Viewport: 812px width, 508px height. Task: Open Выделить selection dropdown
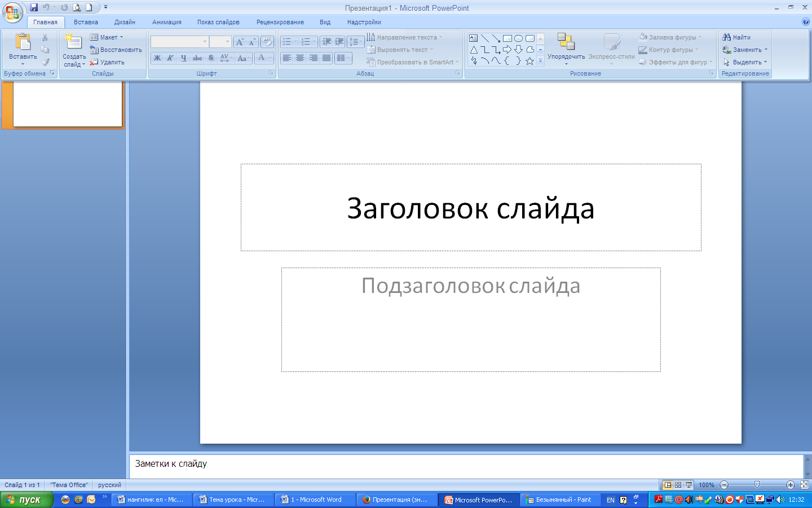coord(745,62)
